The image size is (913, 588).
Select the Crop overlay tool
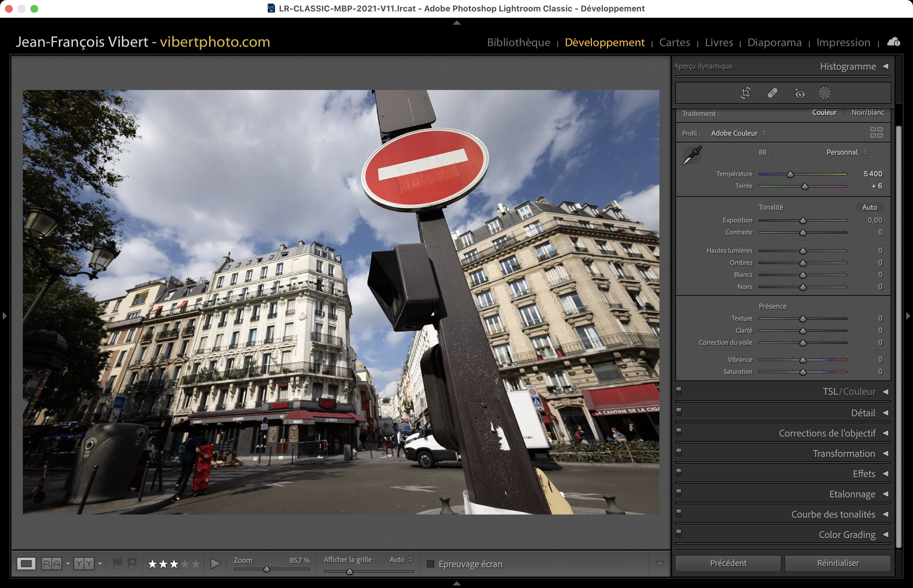pos(745,93)
